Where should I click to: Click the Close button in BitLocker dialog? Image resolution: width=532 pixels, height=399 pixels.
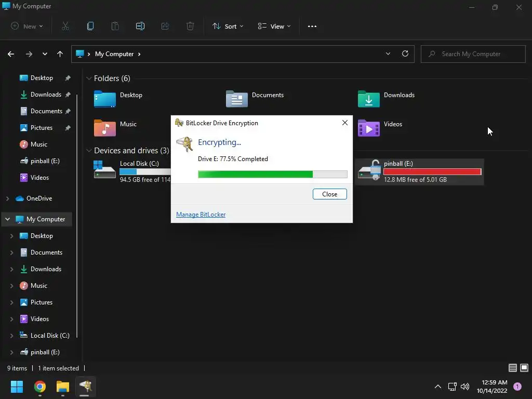click(x=329, y=194)
